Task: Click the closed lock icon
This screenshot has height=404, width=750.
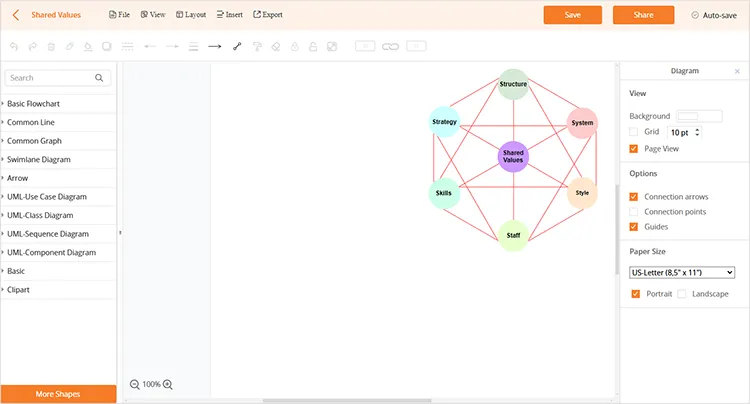Action: click(x=295, y=46)
